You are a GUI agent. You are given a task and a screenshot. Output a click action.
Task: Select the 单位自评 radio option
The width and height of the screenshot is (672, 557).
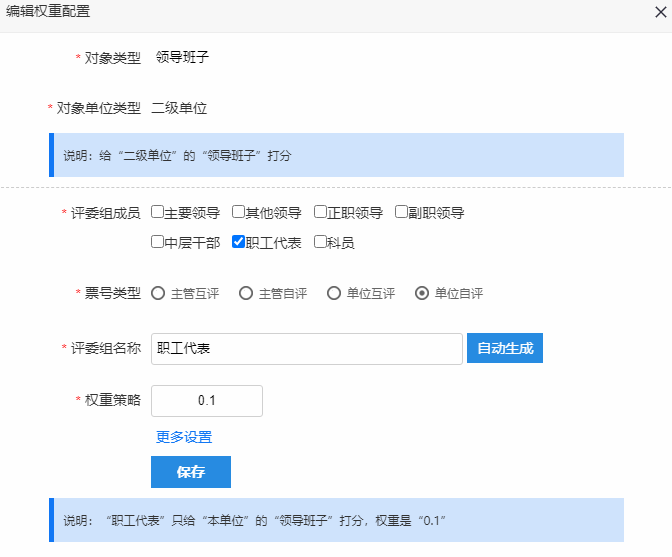pyautogui.click(x=422, y=293)
